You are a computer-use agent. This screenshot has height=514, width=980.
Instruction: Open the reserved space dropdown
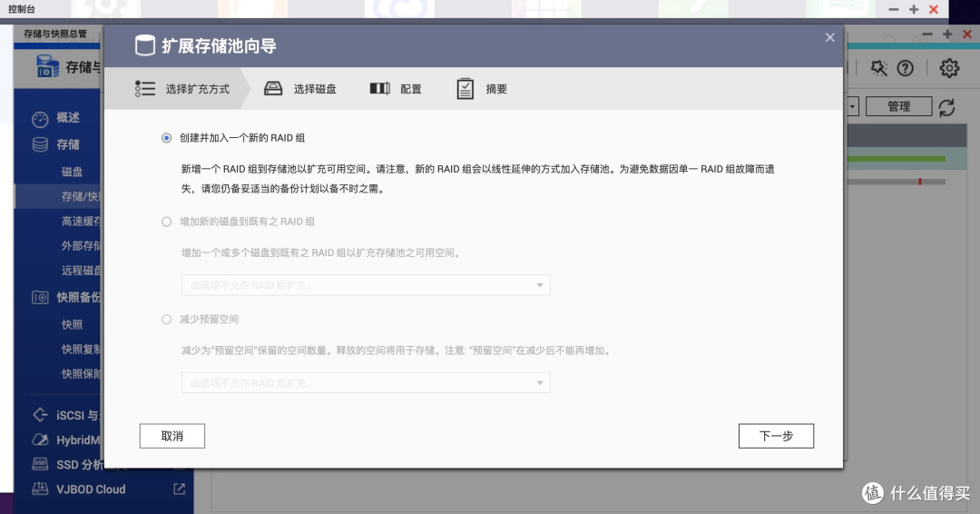pos(366,382)
